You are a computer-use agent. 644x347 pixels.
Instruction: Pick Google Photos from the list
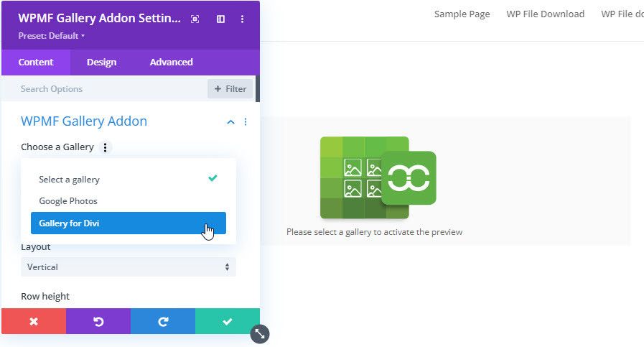[x=68, y=201]
